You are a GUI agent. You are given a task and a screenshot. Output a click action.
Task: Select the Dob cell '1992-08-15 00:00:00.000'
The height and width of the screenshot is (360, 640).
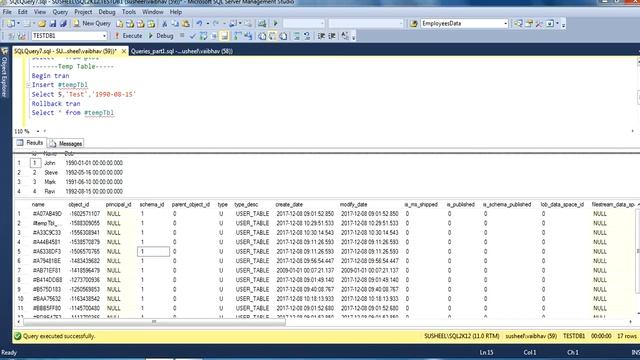coord(94,191)
